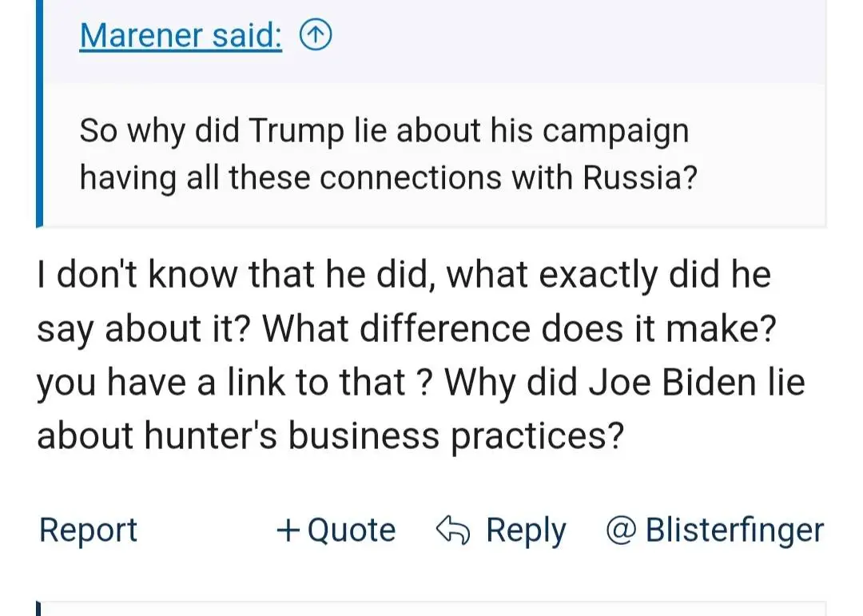Click the up-arrow icon beside Marener said
863x616 pixels.
point(316,35)
